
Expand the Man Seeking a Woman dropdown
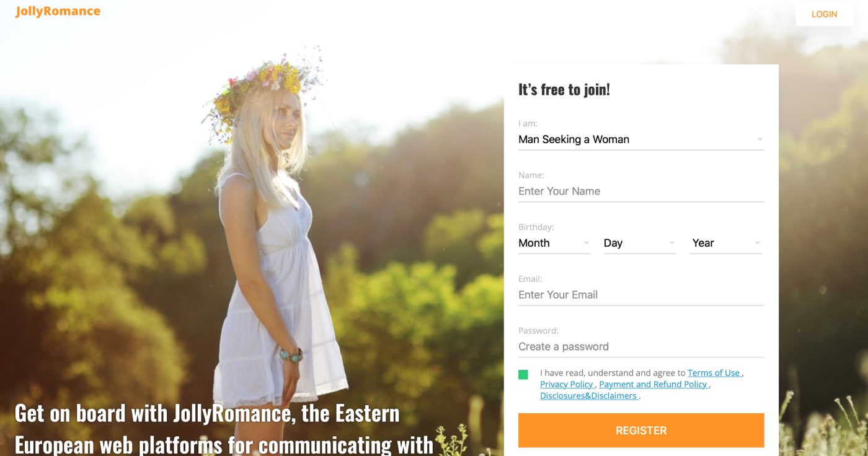click(641, 139)
